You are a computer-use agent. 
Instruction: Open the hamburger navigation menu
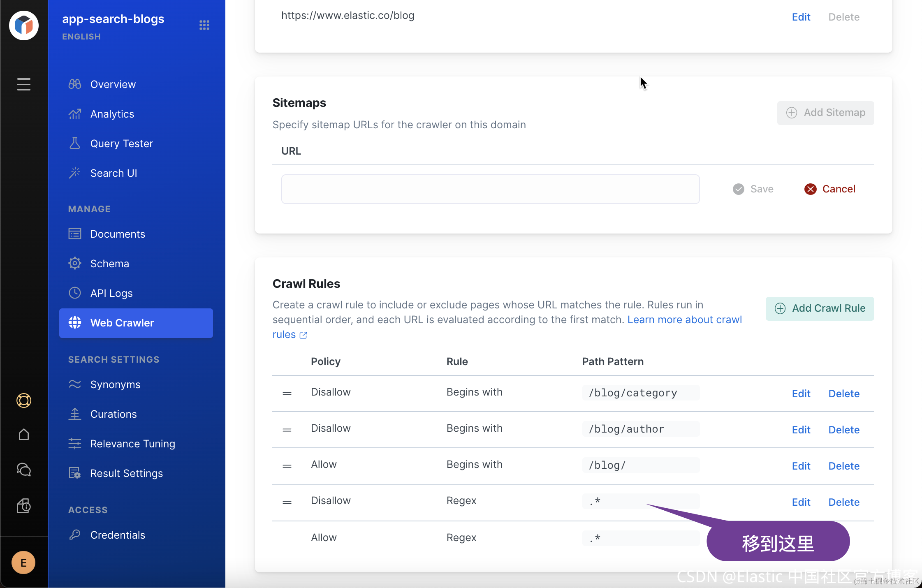[x=24, y=84]
